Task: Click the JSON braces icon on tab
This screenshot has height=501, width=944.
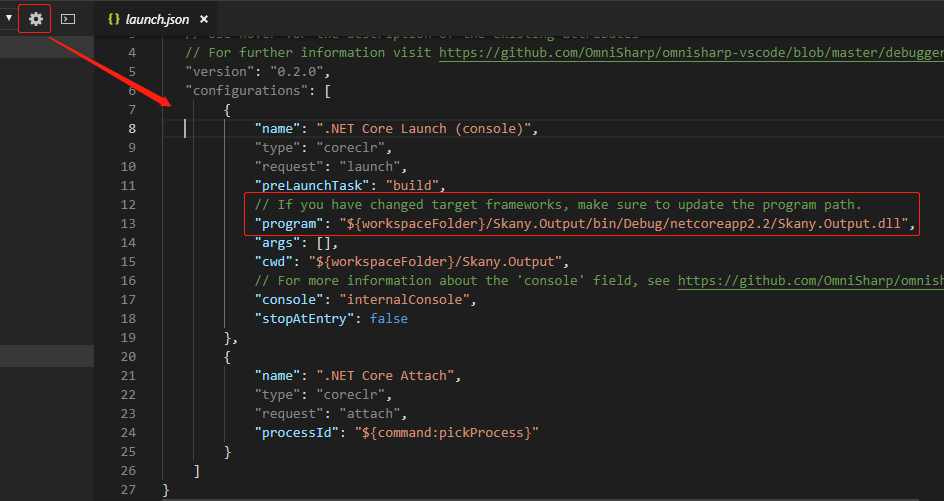Action: click(x=113, y=19)
